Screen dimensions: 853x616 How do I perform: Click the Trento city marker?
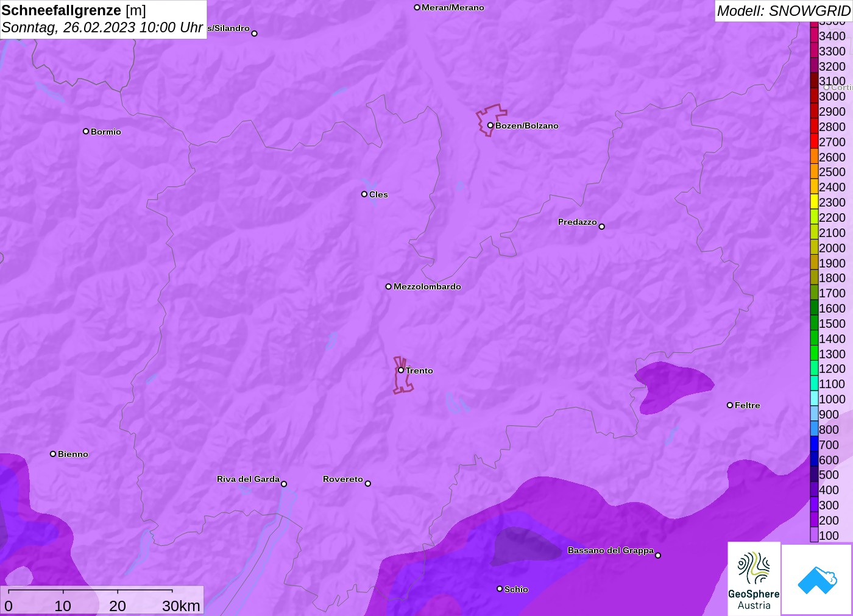pyautogui.click(x=401, y=370)
